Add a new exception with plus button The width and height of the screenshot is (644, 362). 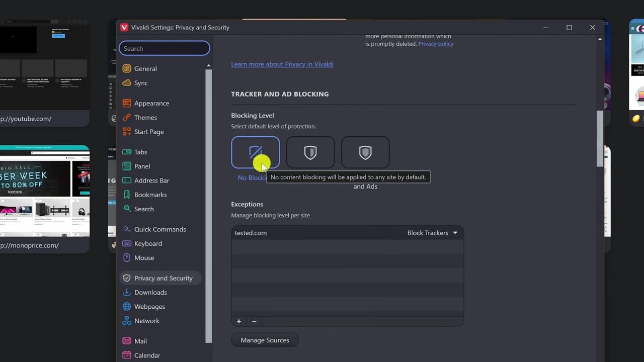239,321
